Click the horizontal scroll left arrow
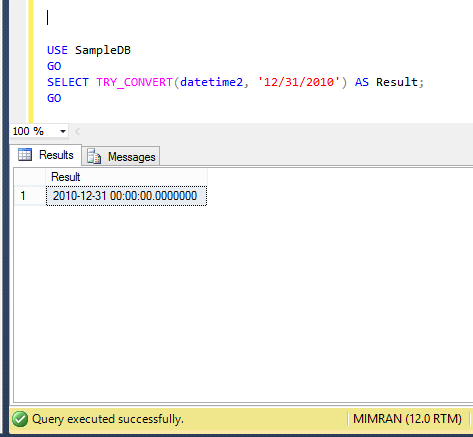473x437 pixels. click(x=78, y=131)
